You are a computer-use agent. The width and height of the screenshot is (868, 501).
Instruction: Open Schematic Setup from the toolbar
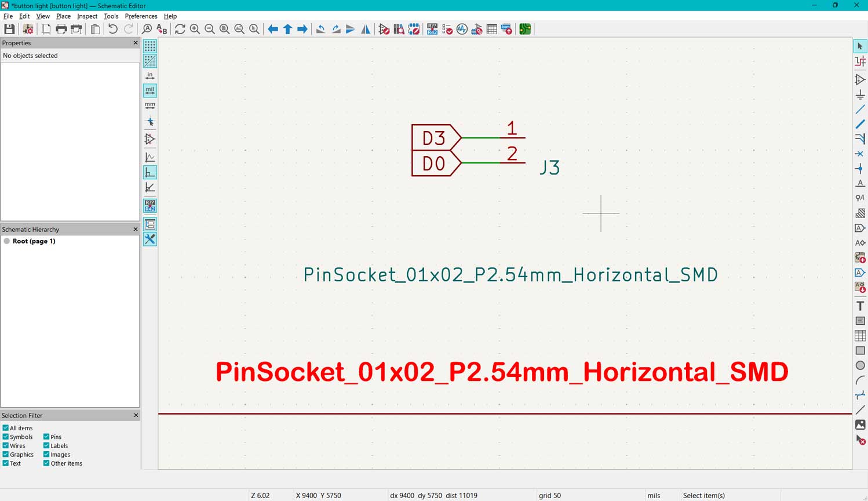pos(27,29)
